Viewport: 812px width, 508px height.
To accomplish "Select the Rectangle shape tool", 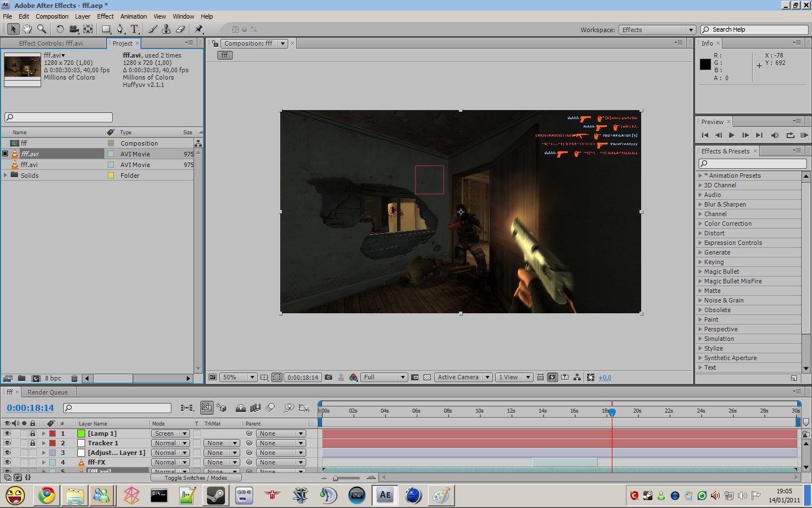I will point(106,29).
